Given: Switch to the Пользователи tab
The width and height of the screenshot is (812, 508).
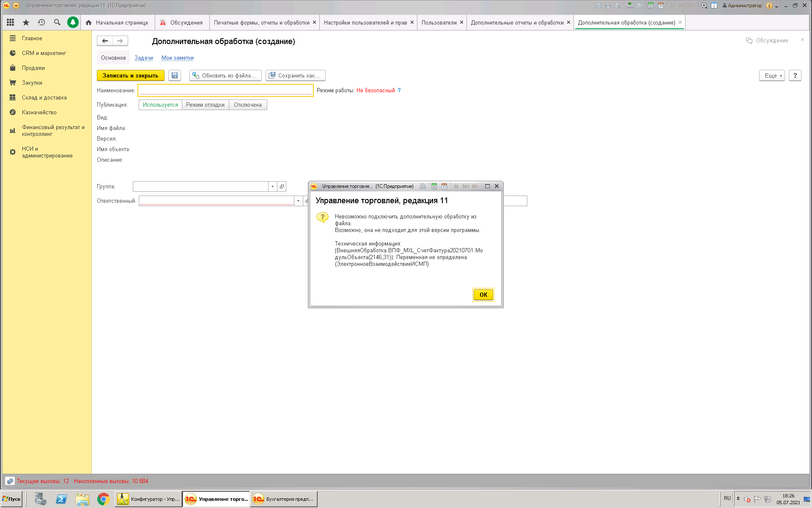Looking at the screenshot, I should tap(439, 22).
